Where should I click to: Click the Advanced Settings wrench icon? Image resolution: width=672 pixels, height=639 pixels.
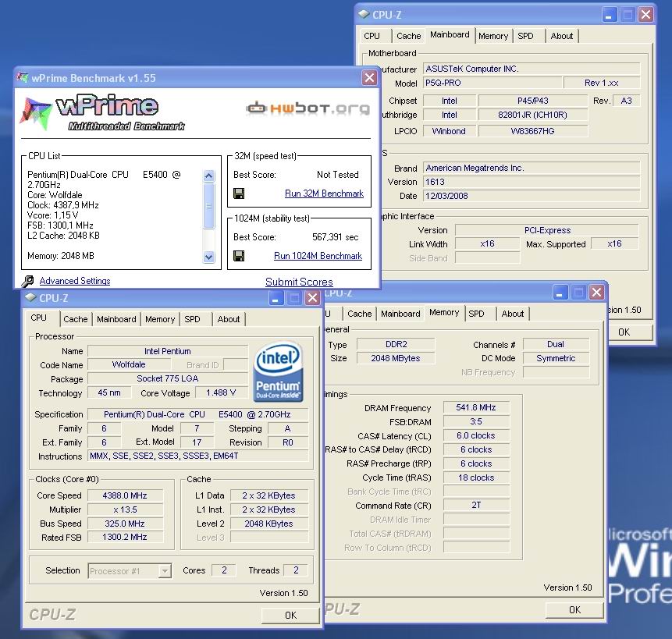pyautogui.click(x=27, y=281)
